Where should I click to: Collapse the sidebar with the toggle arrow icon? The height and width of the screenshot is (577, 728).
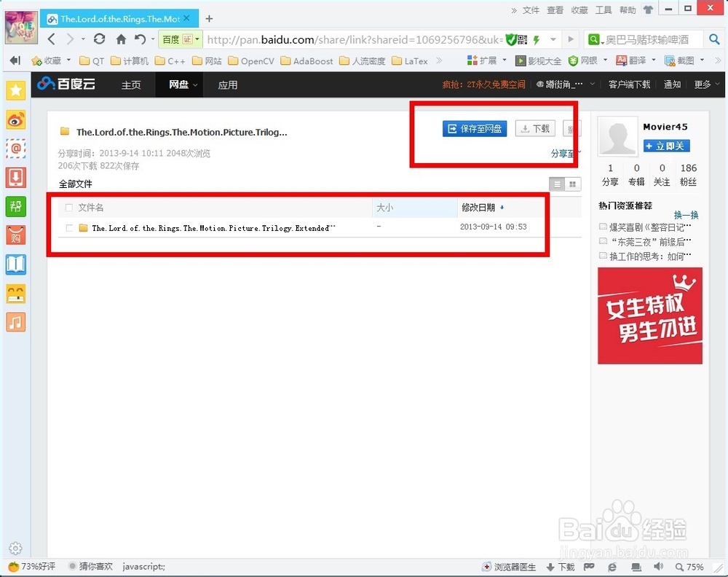pyautogui.click(x=15, y=60)
